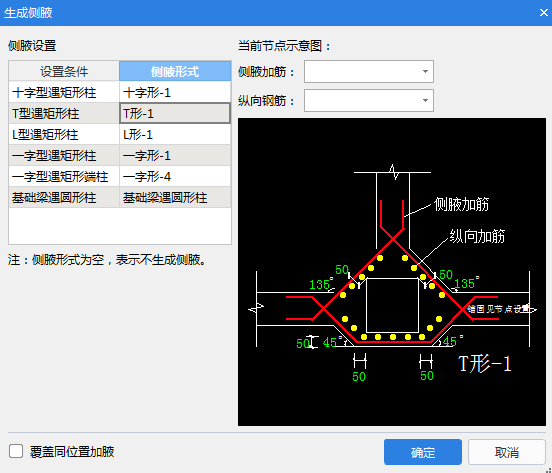Click the 基础梁遇圆形柱 form cell in right column
552x473 pixels.
click(x=175, y=197)
